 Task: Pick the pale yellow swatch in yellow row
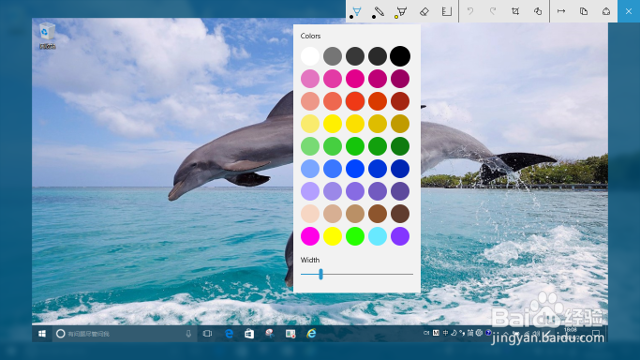coord(310,124)
